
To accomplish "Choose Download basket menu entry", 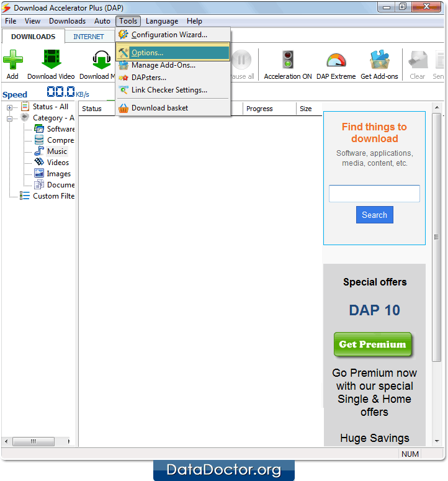I will 173,108.
